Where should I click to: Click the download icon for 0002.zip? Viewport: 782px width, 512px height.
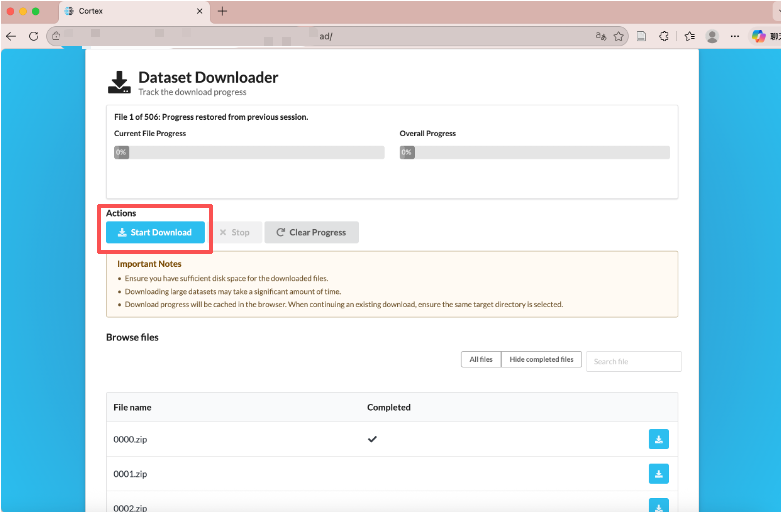click(659, 506)
